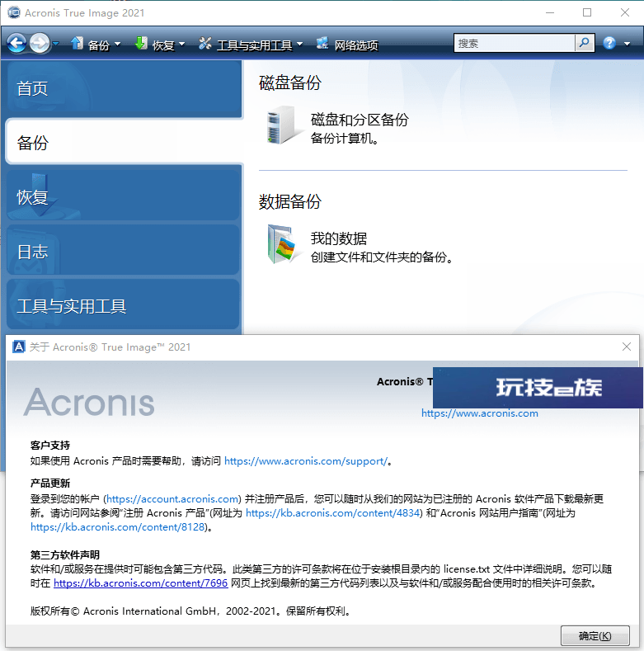Expand the 恢复 toolbar dropdown arrow
This screenshot has height=651, width=644.
tap(181, 44)
